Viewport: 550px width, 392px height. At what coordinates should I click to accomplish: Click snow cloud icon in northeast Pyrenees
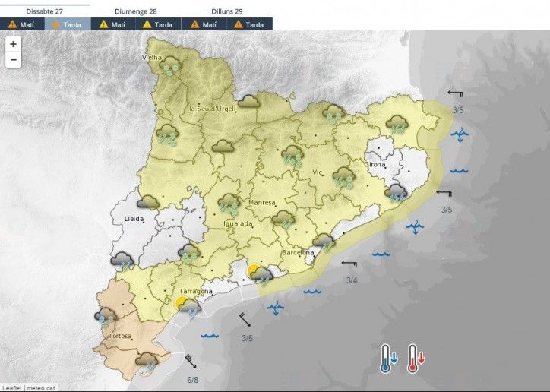click(333, 114)
